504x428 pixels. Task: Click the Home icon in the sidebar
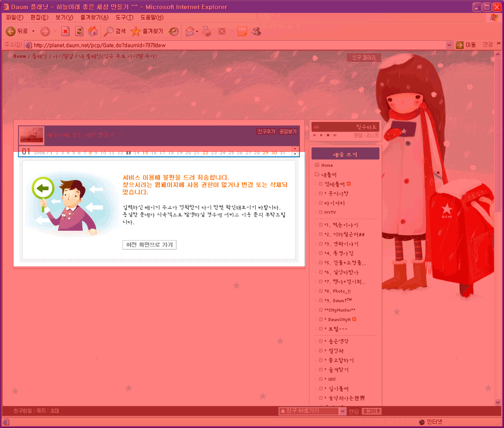(317, 165)
